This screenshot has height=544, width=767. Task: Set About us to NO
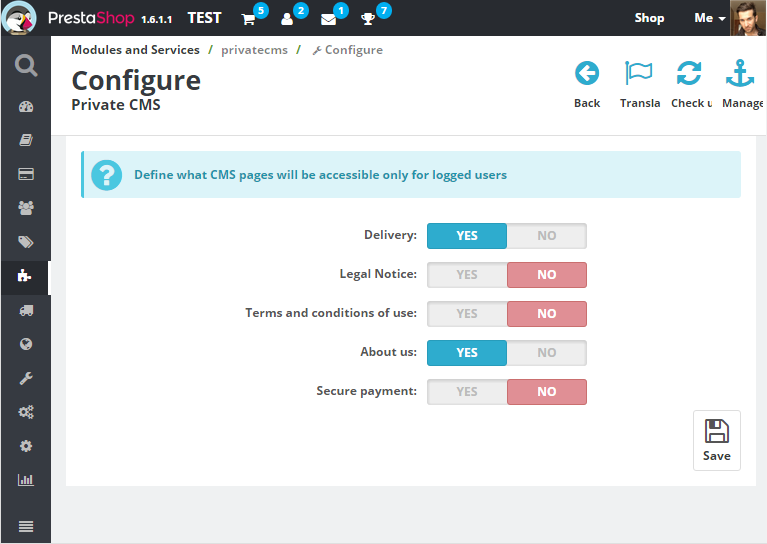click(x=546, y=353)
